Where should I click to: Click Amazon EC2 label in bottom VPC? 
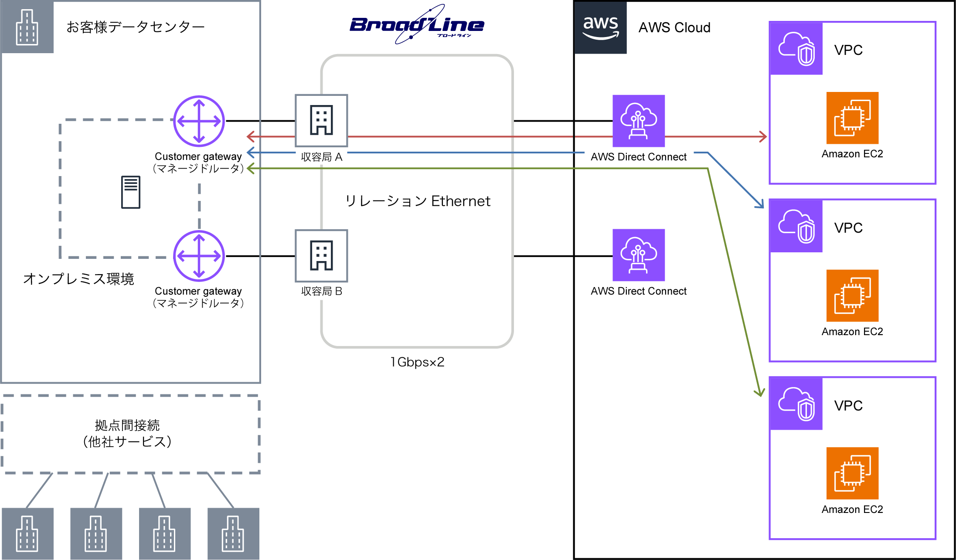click(x=852, y=509)
